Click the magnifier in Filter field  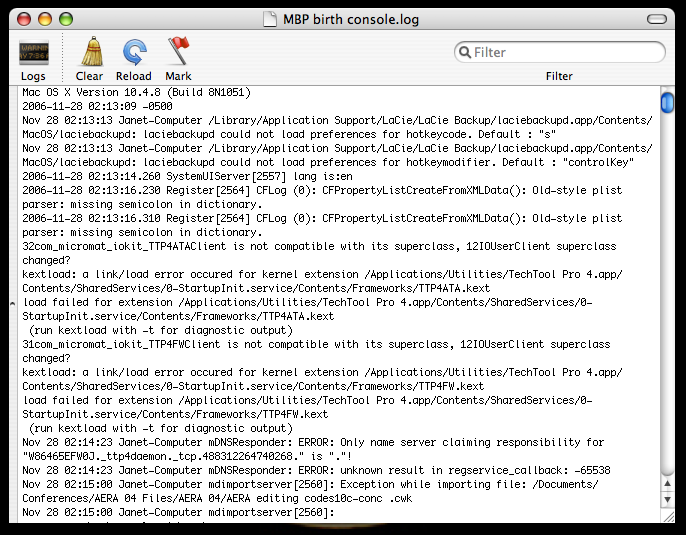[465, 52]
